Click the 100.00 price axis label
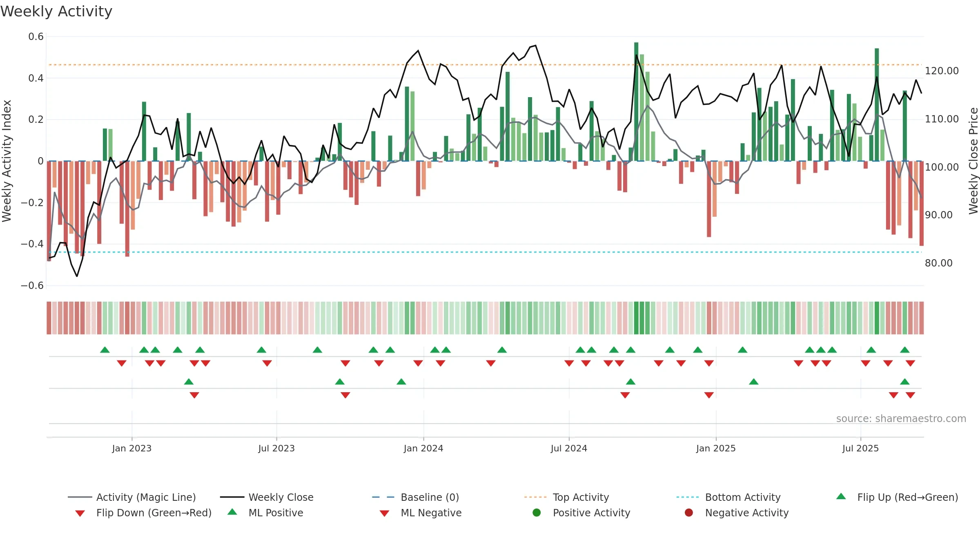This screenshot has width=980, height=551. pos(942,167)
